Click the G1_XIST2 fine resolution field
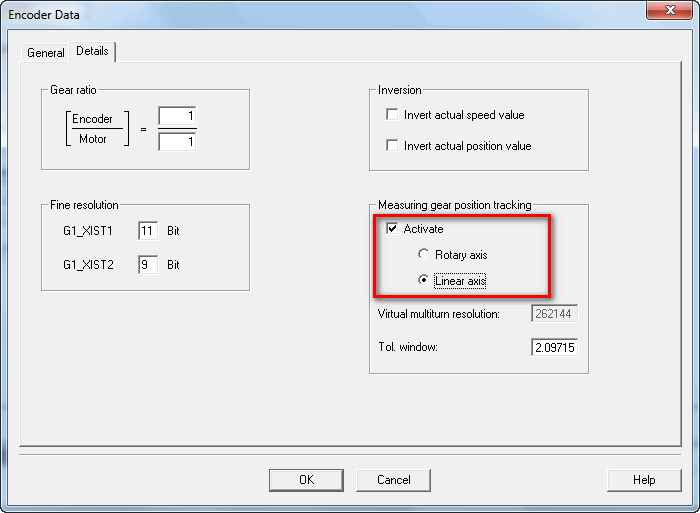 coord(148,264)
